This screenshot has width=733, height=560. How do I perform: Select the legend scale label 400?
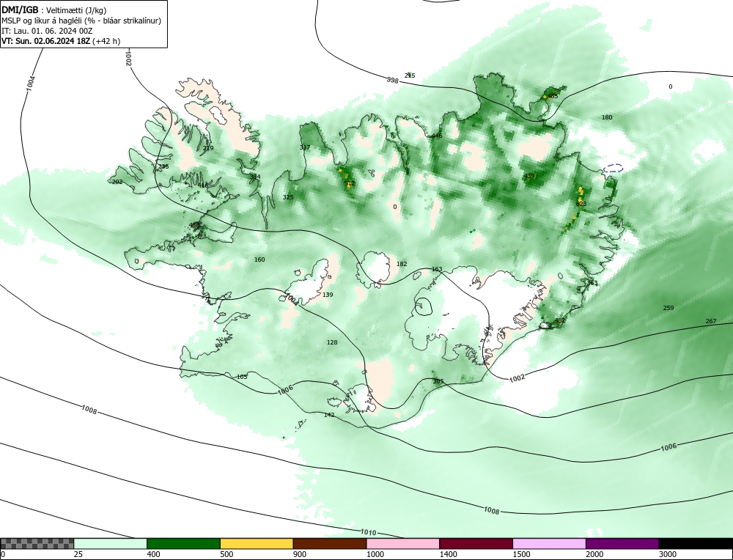[153, 554]
